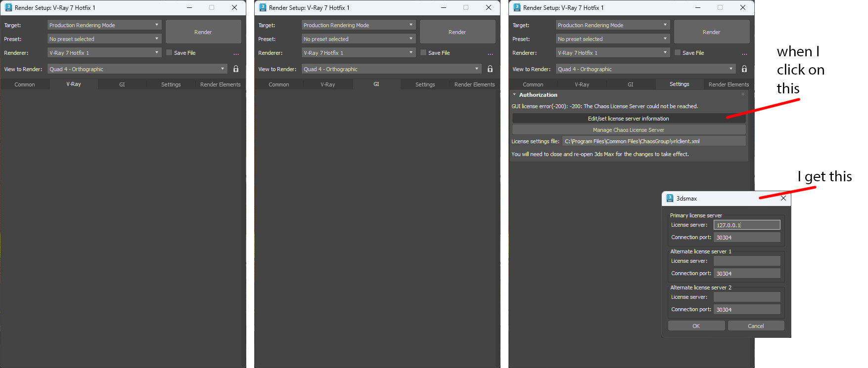868x368 pixels.
Task: Switch to Settings tab in middle window
Action: (x=425, y=84)
